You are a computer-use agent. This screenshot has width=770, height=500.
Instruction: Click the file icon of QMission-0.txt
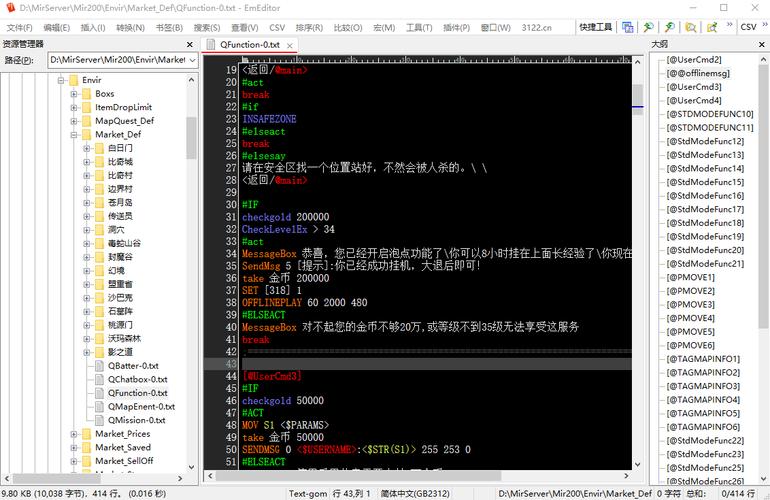click(x=100, y=420)
